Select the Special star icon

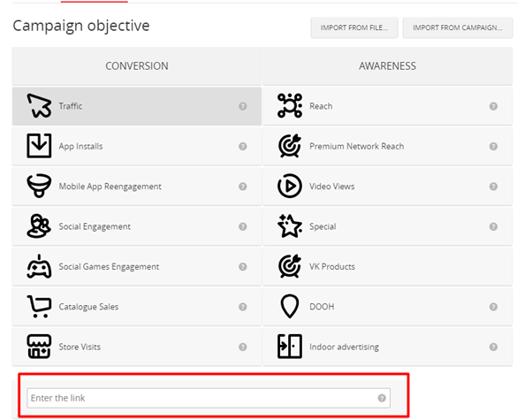point(290,226)
